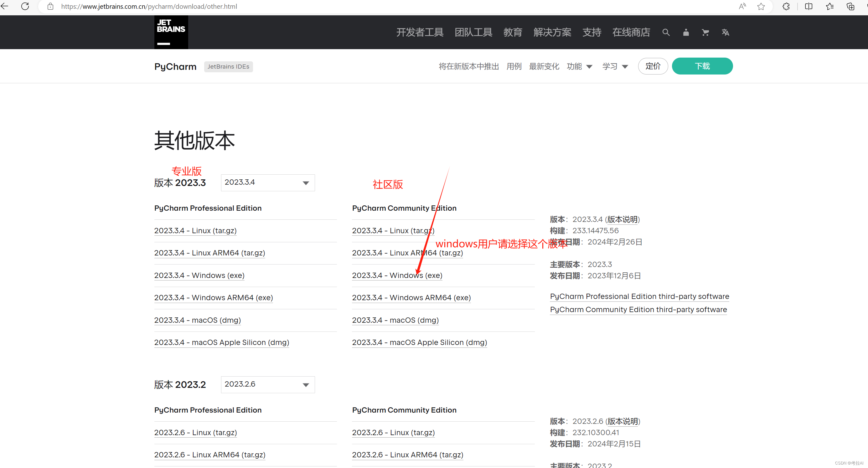Screen dimensions: 868x468
Task: Click the 定价 button
Action: [x=653, y=66]
